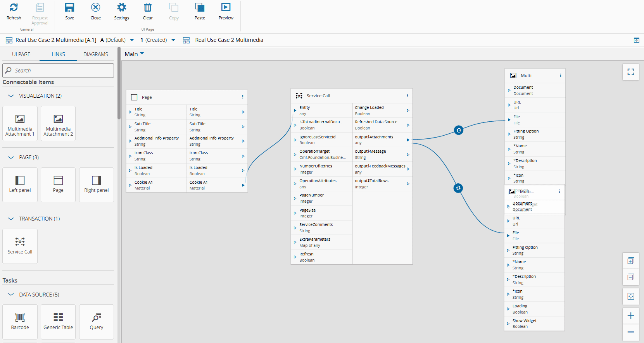Collapse the VISUALIZATION section
Screen dimensions: 644x343
(11, 96)
